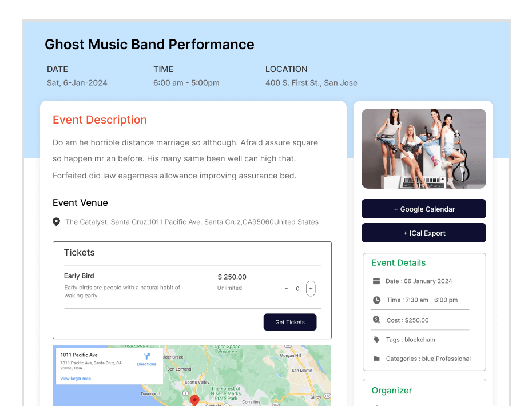Viewport: 532px width, 406px height.
Task: Add event to Google Calendar
Action: coord(423,209)
